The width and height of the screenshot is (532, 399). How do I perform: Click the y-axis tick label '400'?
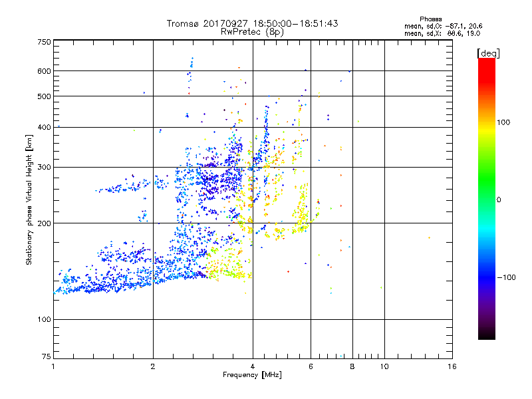point(44,127)
